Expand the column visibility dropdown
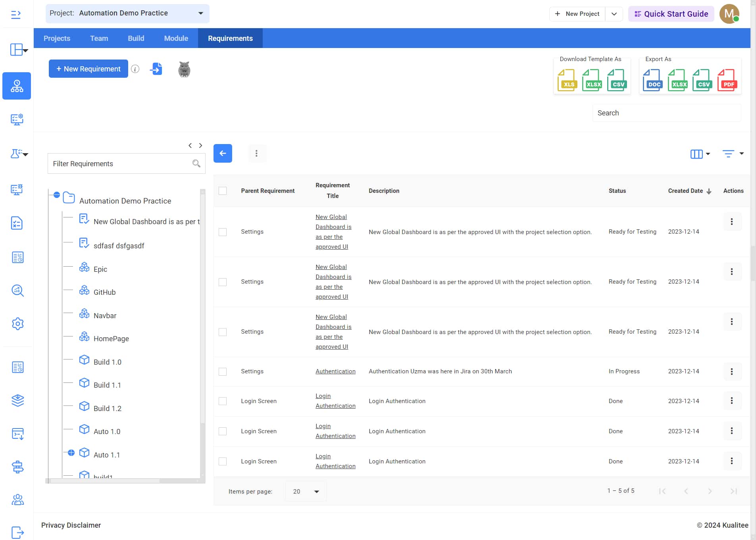 (x=700, y=154)
